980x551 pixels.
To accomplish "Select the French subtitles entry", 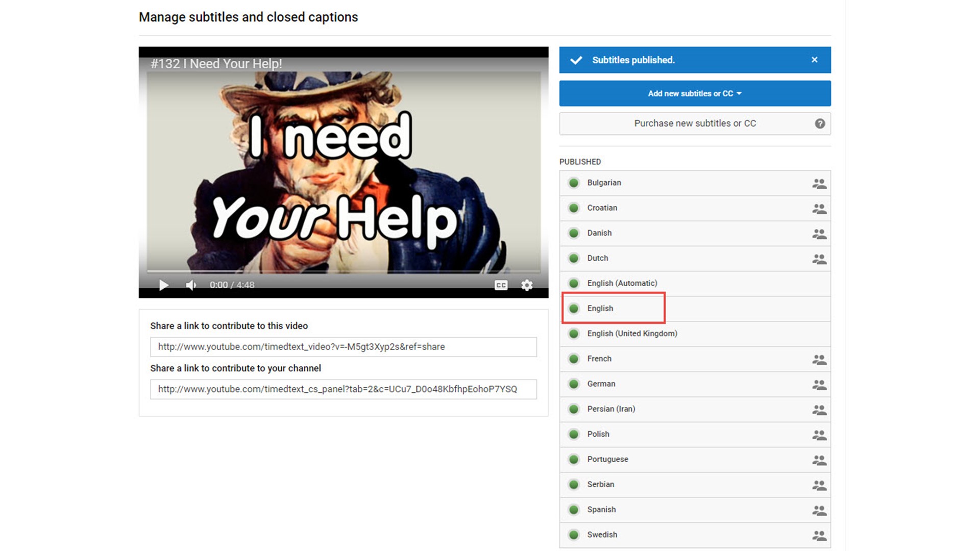I will (x=695, y=359).
